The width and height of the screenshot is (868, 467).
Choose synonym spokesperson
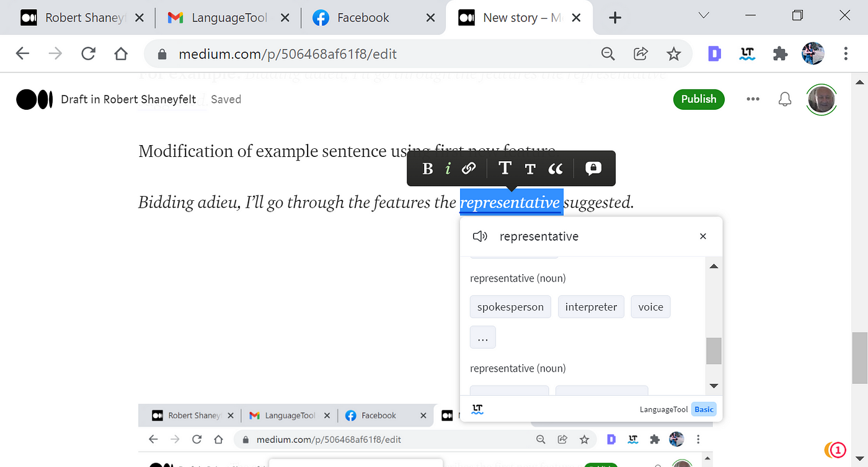[510, 307]
